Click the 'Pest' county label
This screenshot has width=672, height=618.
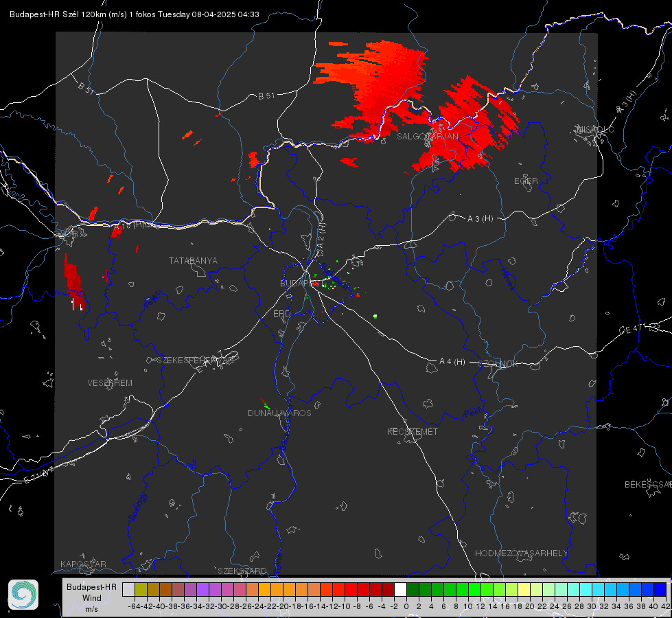pyautogui.click(x=473, y=413)
